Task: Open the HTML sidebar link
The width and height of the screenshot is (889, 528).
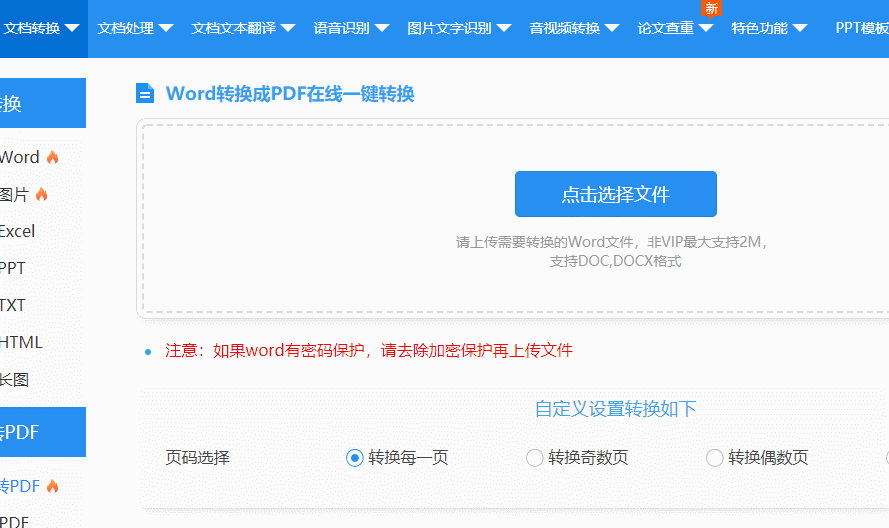Action: pos(21,342)
